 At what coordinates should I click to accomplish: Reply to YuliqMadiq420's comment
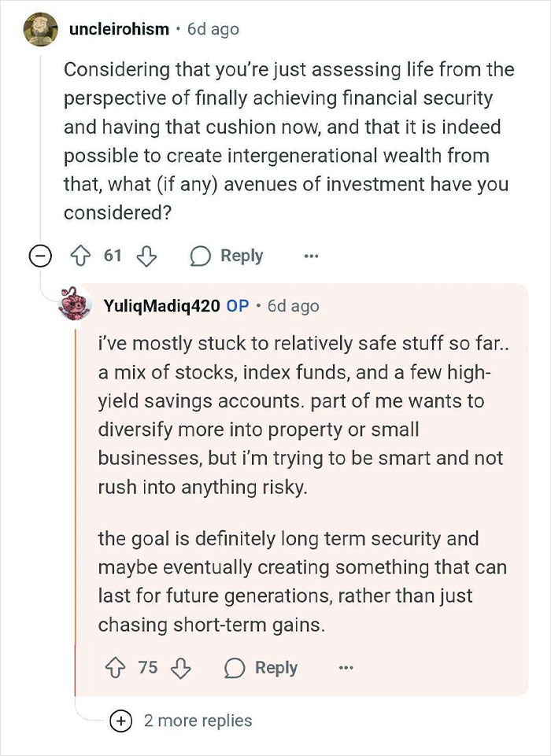[261, 668]
